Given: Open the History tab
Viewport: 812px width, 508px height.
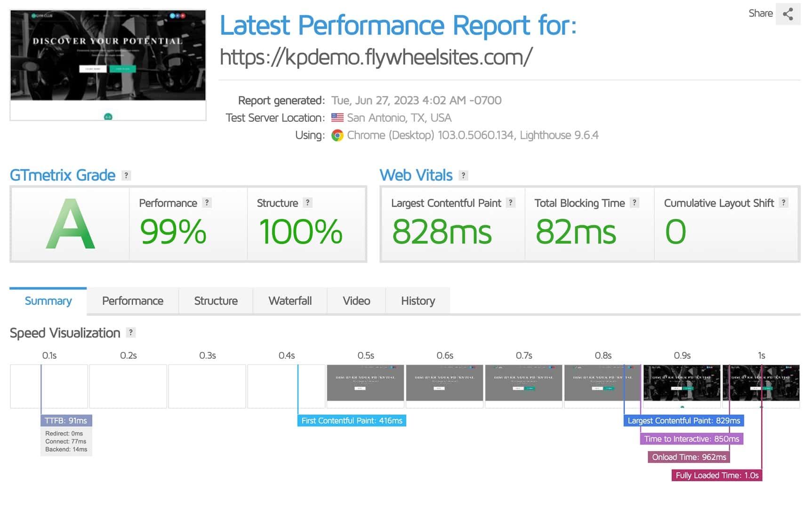Looking at the screenshot, I should pos(418,301).
